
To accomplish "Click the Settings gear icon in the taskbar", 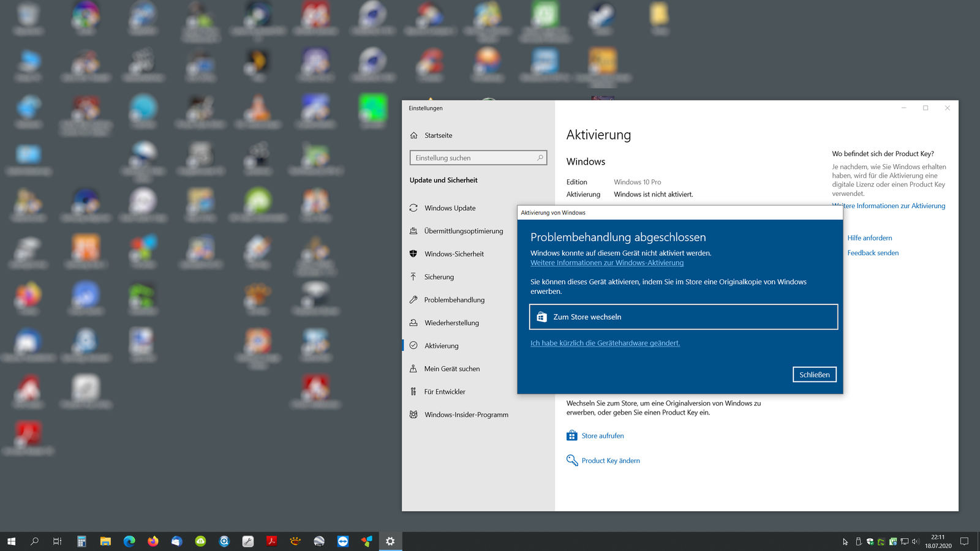I will coord(390,541).
